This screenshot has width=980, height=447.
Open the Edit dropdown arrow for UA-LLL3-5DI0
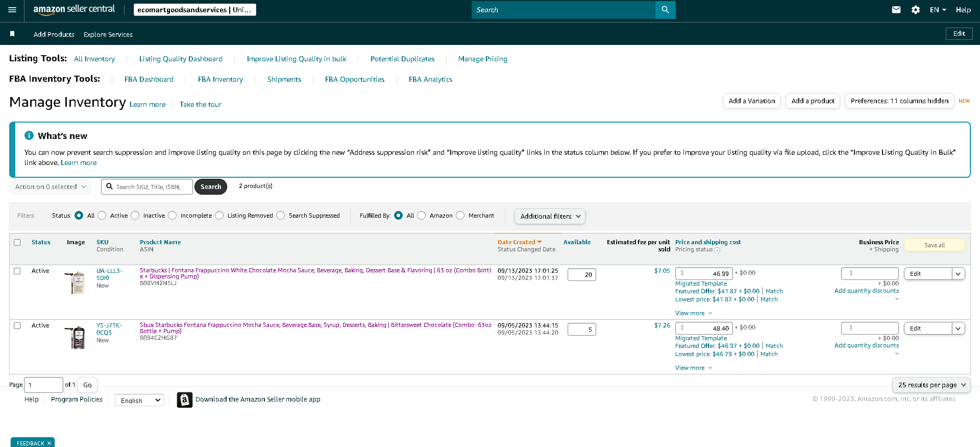pos(959,274)
